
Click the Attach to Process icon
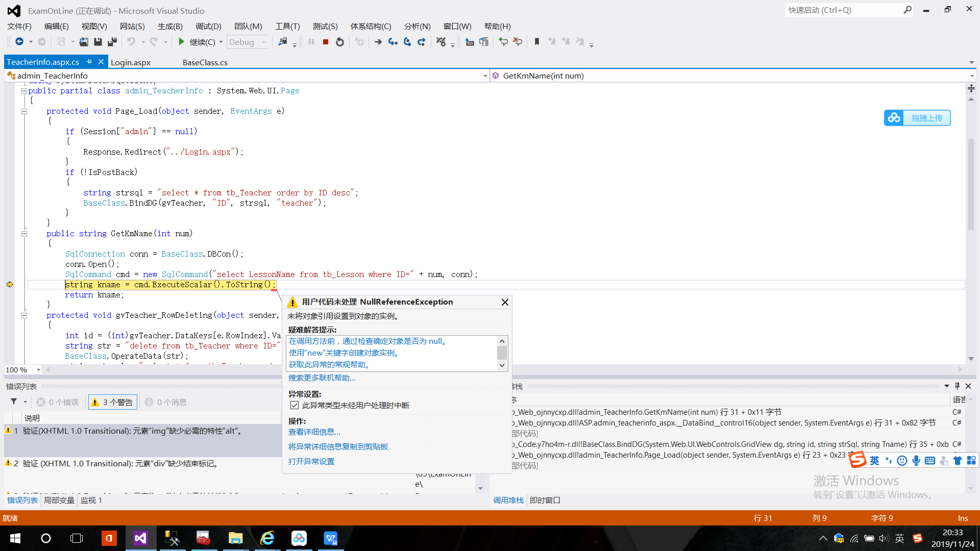click(x=282, y=42)
